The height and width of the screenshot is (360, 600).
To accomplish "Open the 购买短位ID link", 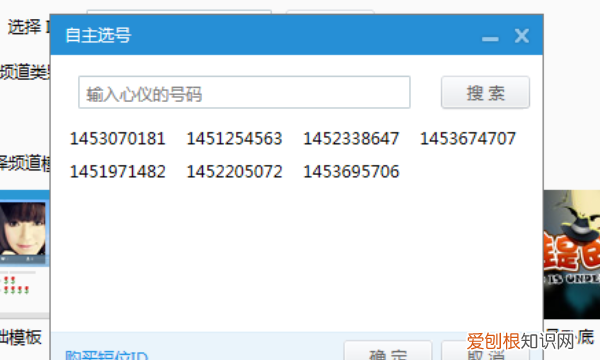I will (106, 355).
